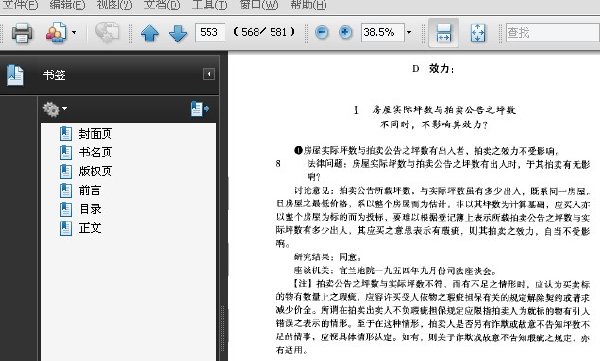Click the bookmark icon beside 书名页

click(66, 152)
